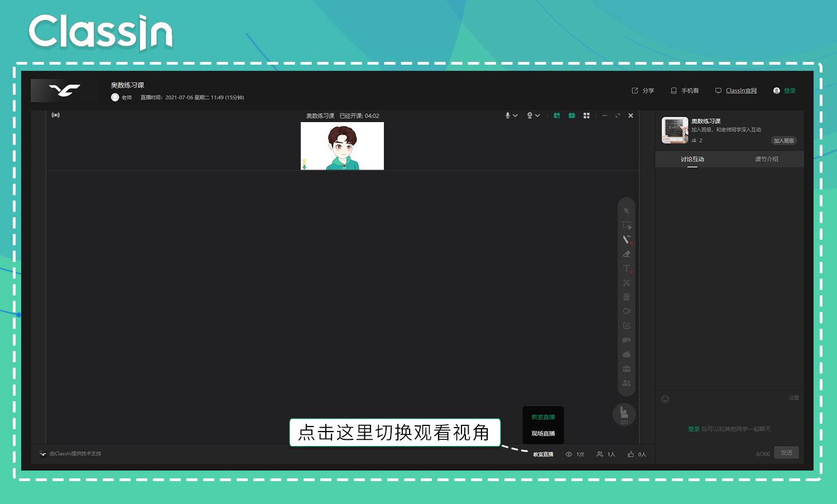Click the 设置 settings link in chat
The width and height of the screenshot is (837, 504).
point(794,398)
